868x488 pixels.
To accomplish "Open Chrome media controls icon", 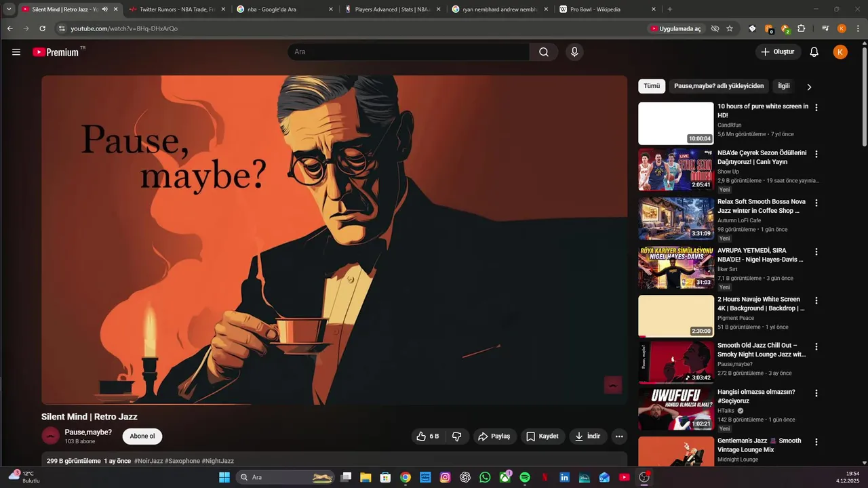I will coord(825,28).
